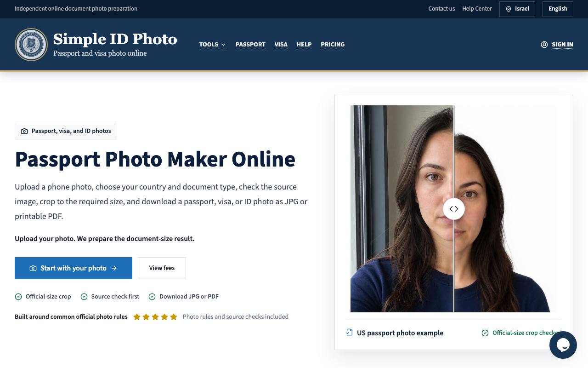Open the live chat bubble
This screenshot has height=368, width=588.
(x=563, y=345)
